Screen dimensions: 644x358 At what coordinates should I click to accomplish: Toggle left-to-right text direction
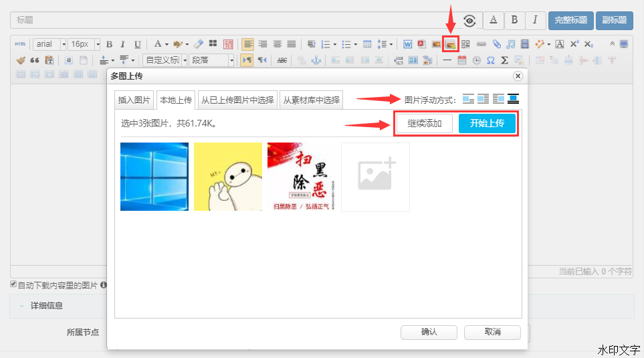tap(247, 60)
